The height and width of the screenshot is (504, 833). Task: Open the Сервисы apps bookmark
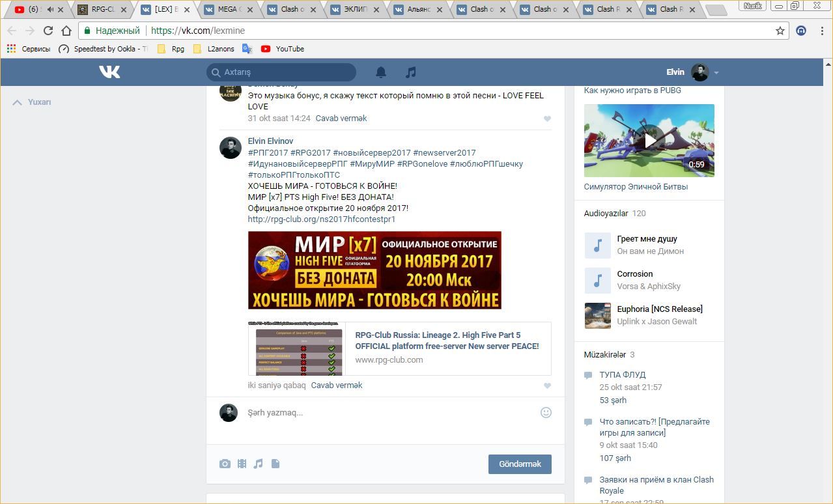(x=29, y=49)
